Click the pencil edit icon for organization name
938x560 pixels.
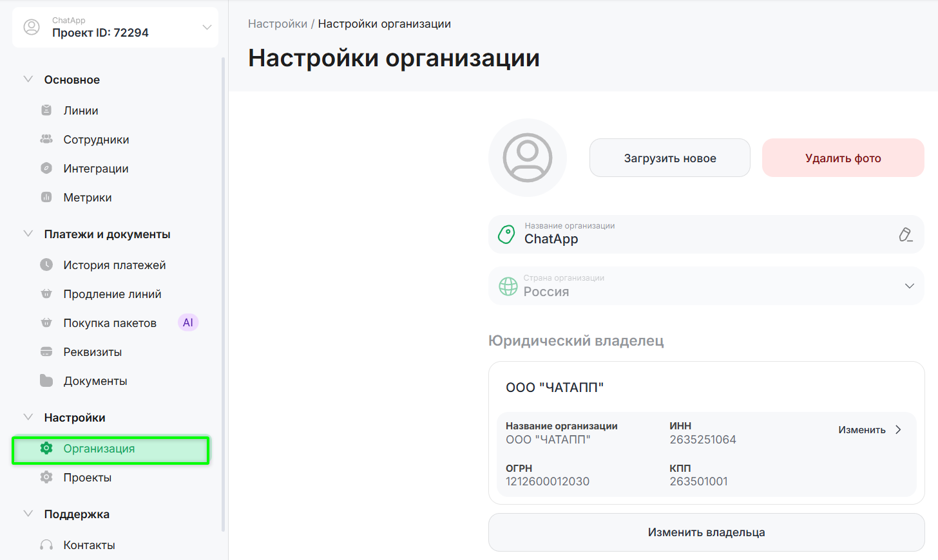(905, 235)
